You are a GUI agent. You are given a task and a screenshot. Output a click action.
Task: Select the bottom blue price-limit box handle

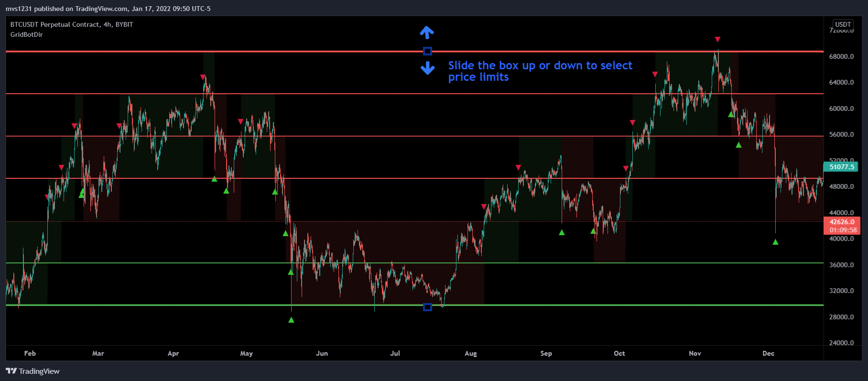coord(428,307)
